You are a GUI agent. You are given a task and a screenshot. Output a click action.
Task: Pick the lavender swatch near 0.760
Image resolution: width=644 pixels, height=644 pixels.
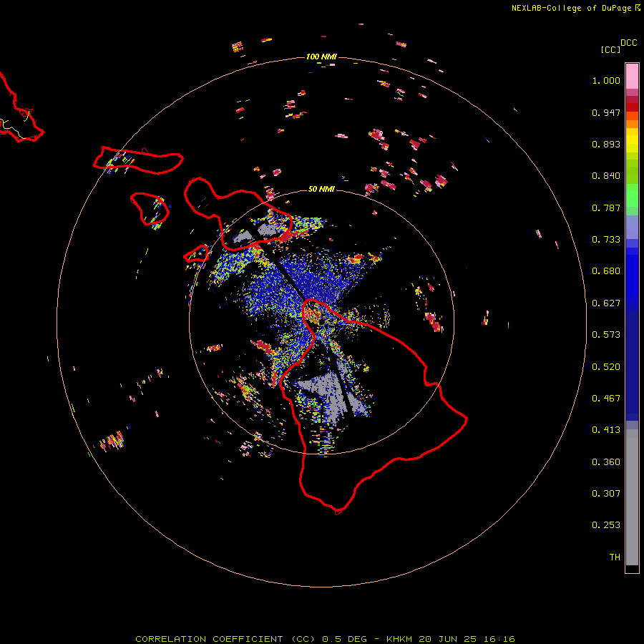[632, 227]
